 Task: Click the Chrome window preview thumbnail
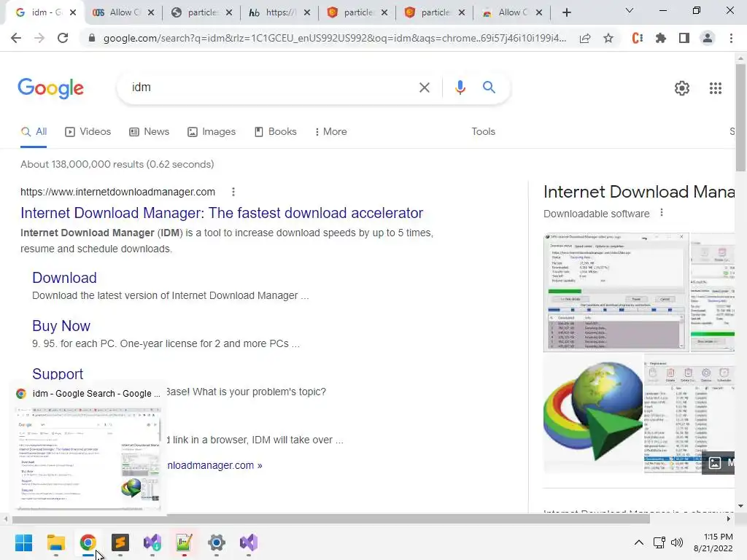pos(88,458)
